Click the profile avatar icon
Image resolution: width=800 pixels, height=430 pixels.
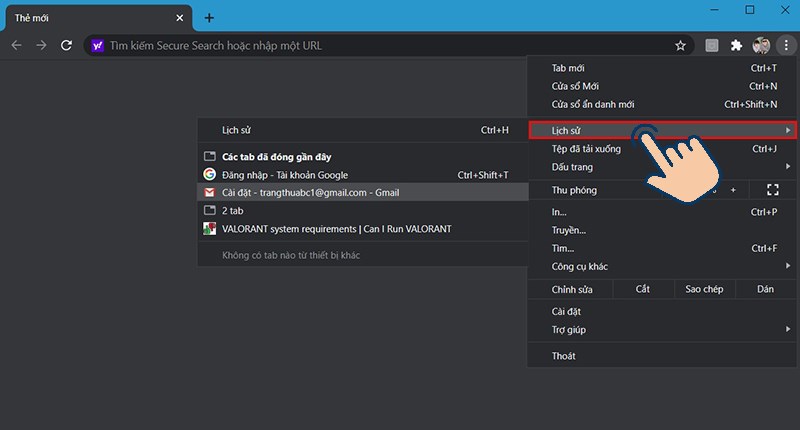point(761,45)
